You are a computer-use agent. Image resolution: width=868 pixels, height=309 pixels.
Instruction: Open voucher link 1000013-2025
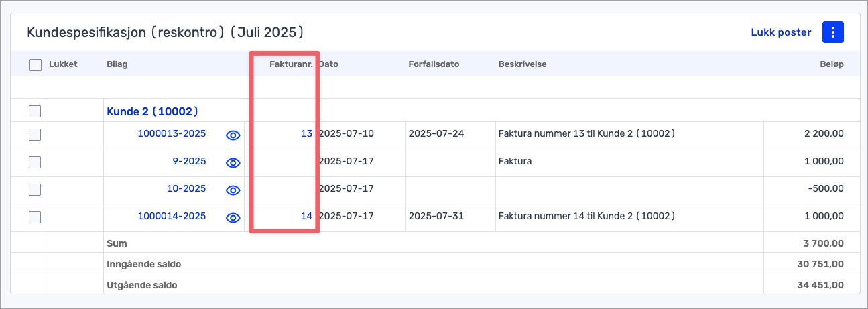(x=172, y=133)
